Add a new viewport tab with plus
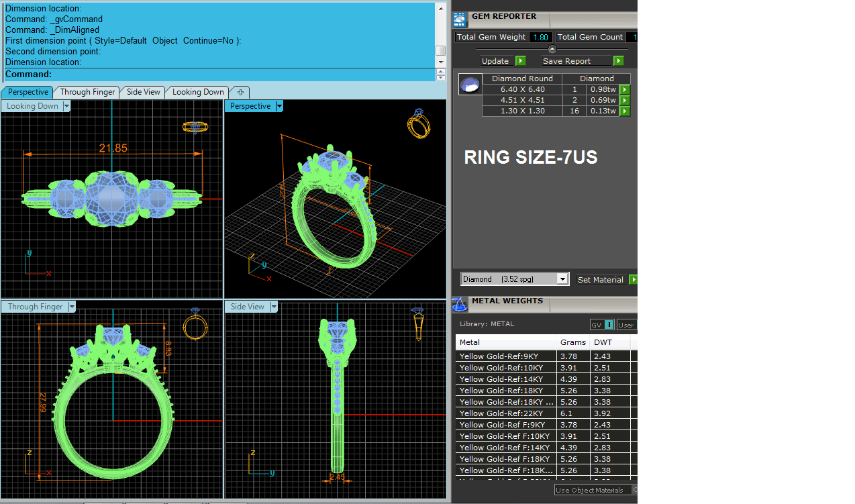This screenshot has height=504, width=855. point(240,92)
